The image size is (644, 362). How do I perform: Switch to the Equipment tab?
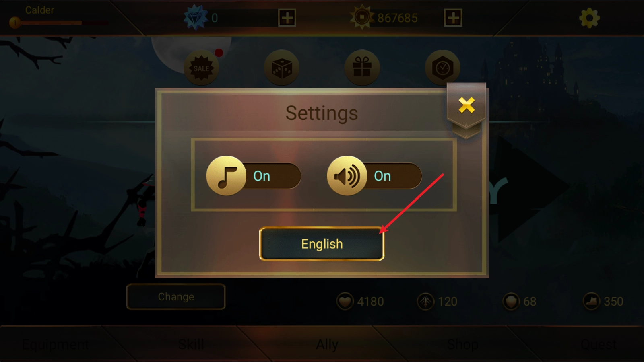pos(56,345)
